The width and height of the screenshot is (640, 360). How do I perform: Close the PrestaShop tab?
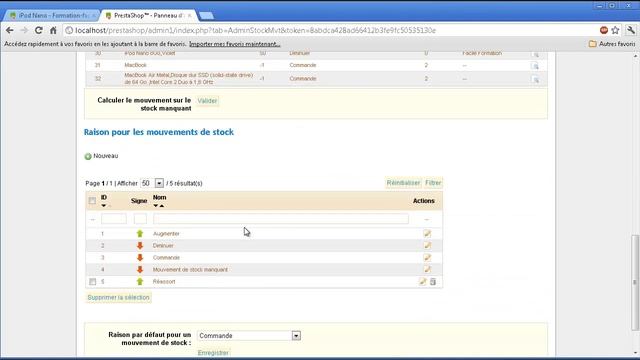pos(189,16)
